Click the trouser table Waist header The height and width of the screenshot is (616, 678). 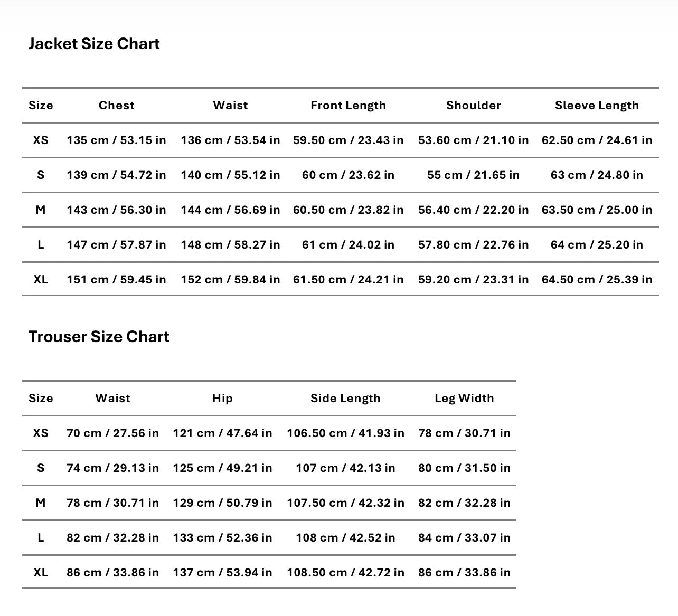pyautogui.click(x=112, y=399)
